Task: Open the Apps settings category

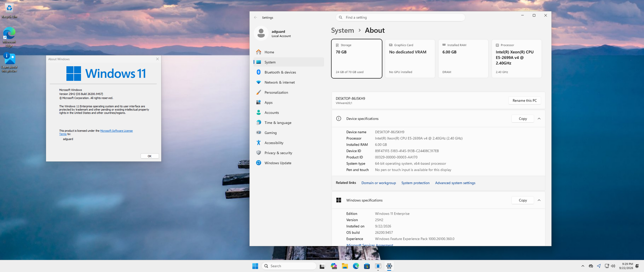Action: pyautogui.click(x=288, y=103)
